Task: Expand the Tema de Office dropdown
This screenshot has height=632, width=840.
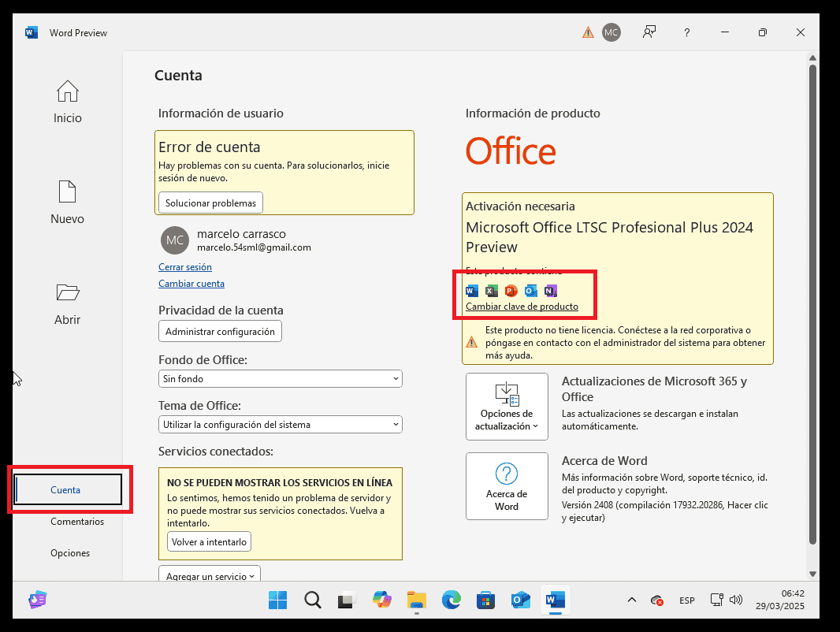Action: click(281, 425)
